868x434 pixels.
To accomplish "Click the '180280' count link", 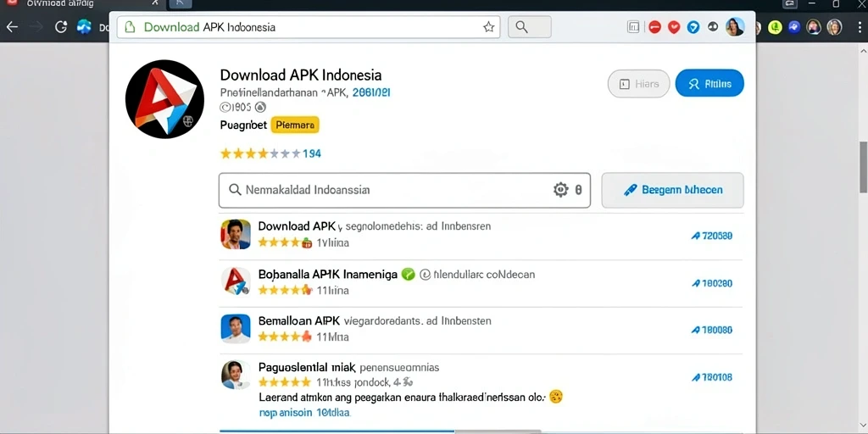I will tap(712, 283).
